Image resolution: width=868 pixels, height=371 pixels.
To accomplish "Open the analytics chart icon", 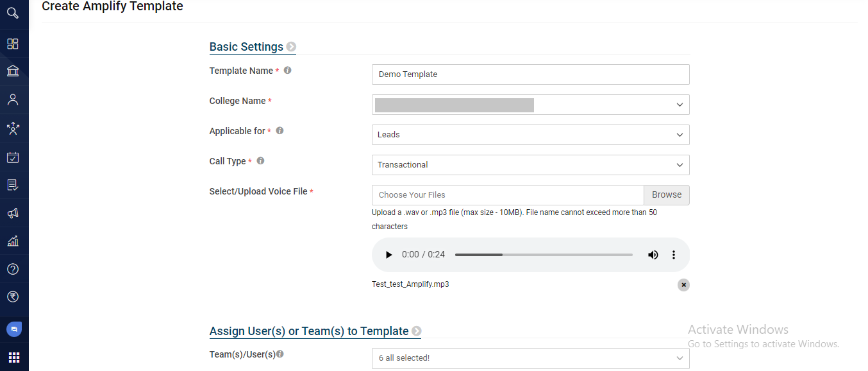I will [x=13, y=241].
